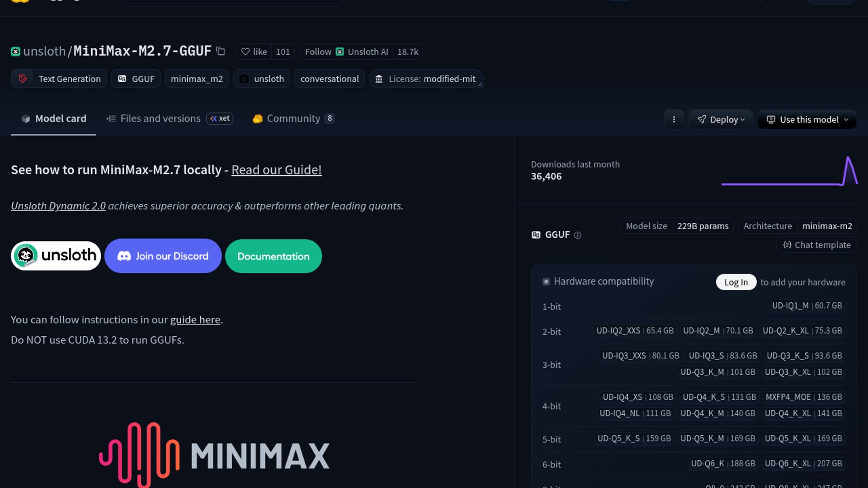This screenshot has height=488, width=868.
Task: Click Log In to add hardware
Action: pyautogui.click(x=736, y=282)
